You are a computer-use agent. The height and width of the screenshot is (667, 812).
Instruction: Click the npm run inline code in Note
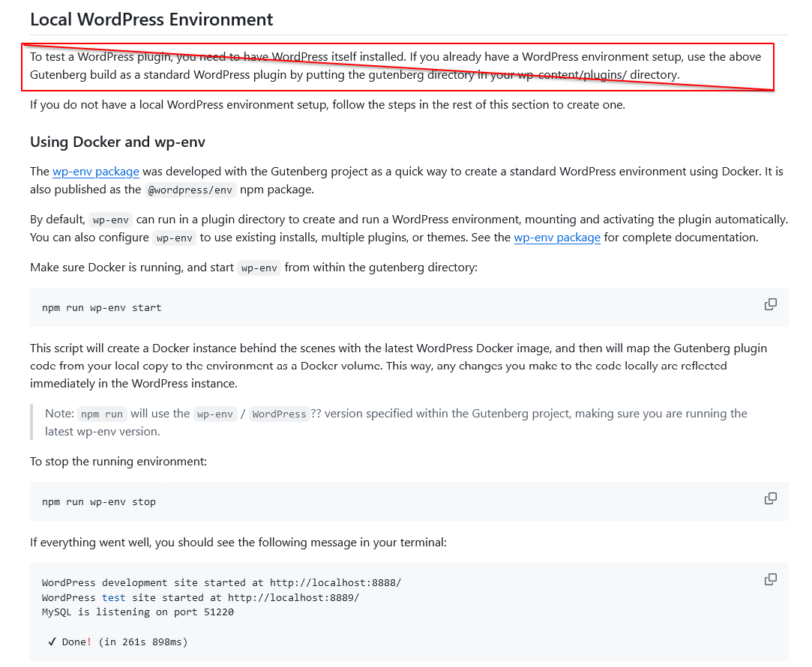(101, 414)
